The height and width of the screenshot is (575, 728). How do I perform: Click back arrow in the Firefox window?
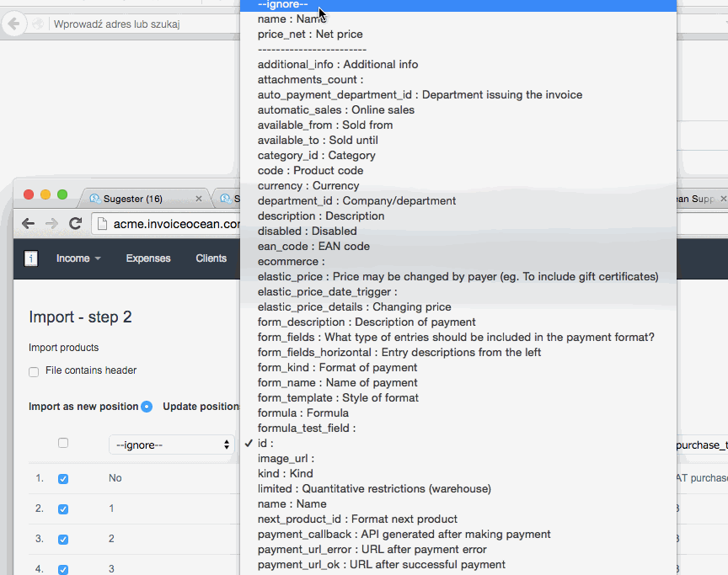[14, 24]
